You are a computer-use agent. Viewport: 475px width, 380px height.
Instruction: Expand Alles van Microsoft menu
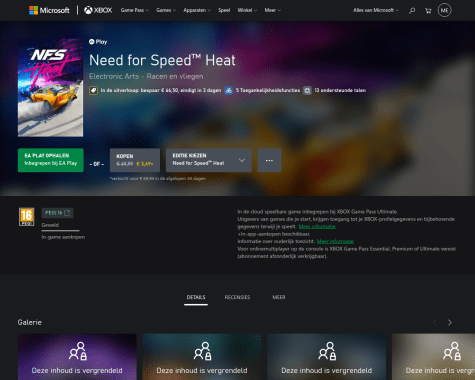[376, 10]
